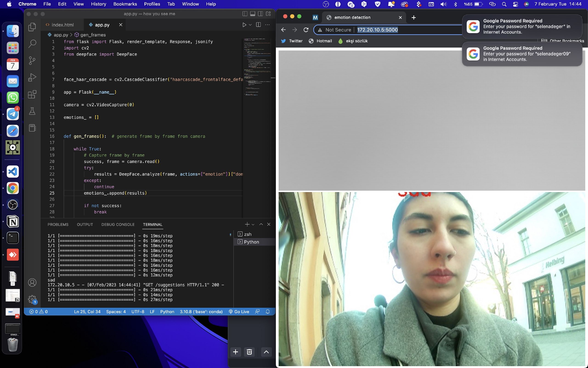Add a new terminal with plus icon
The image size is (588, 368).
click(247, 224)
